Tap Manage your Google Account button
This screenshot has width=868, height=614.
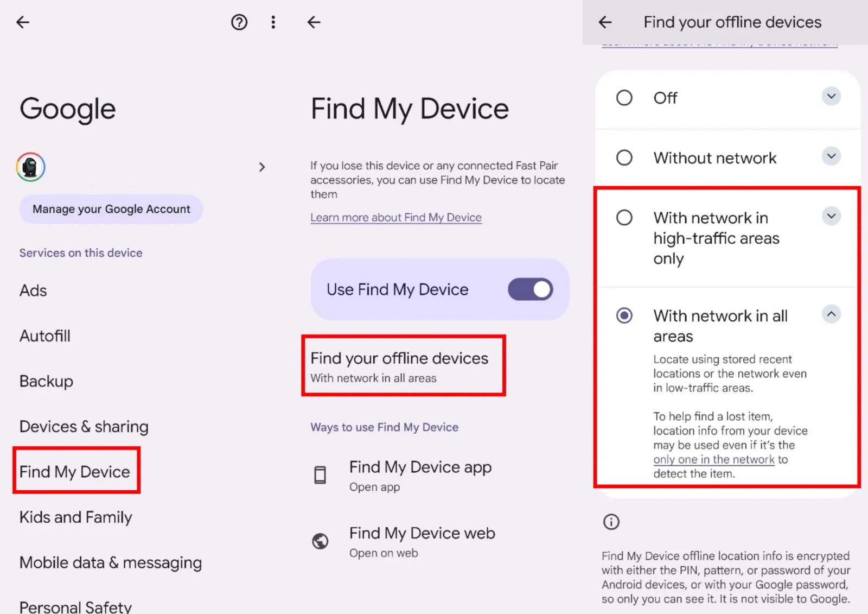coord(111,209)
